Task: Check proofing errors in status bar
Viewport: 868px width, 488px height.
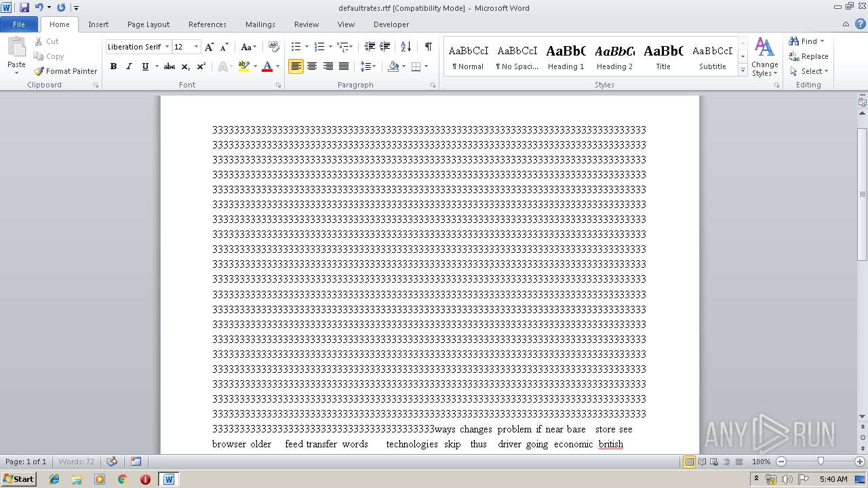Action: click(112, 462)
